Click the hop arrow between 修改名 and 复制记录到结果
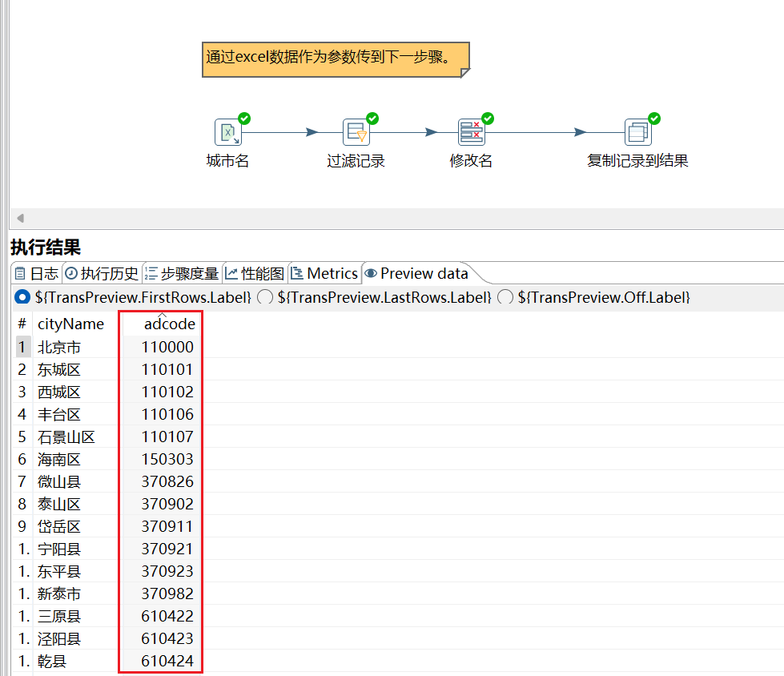The image size is (784, 676). pyautogui.click(x=580, y=132)
